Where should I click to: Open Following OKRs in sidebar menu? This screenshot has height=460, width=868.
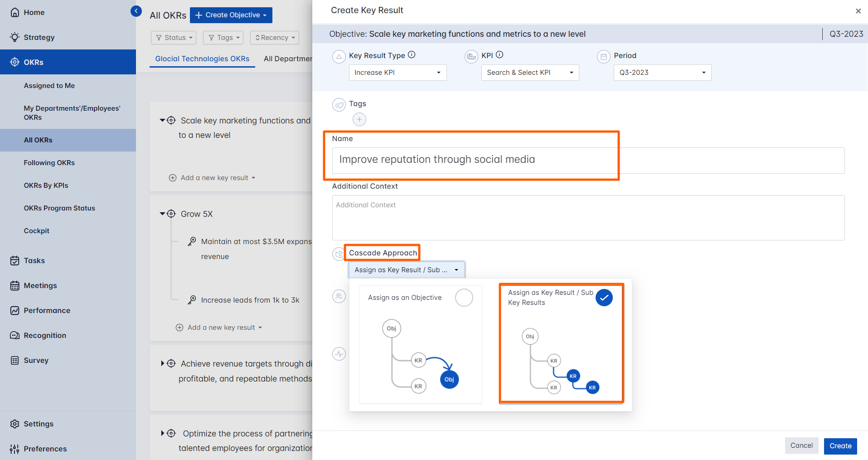tap(49, 163)
